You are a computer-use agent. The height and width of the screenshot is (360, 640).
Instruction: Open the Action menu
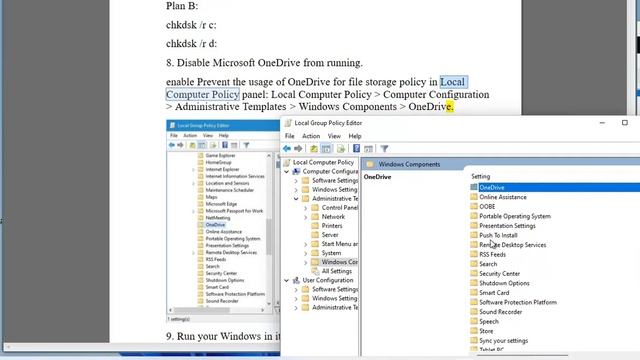(311, 136)
